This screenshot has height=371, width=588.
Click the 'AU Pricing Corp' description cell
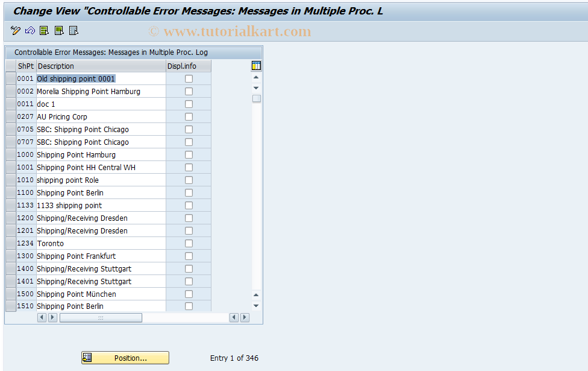click(101, 117)
